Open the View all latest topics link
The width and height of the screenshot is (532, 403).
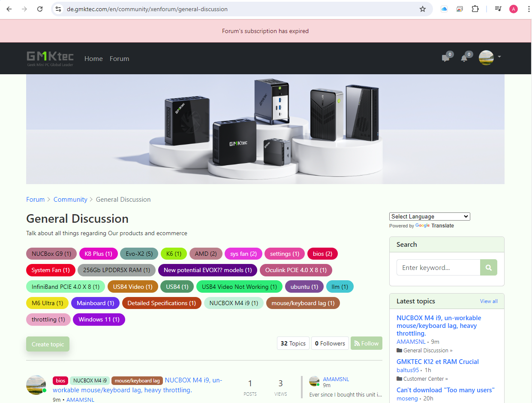[489, 301]
